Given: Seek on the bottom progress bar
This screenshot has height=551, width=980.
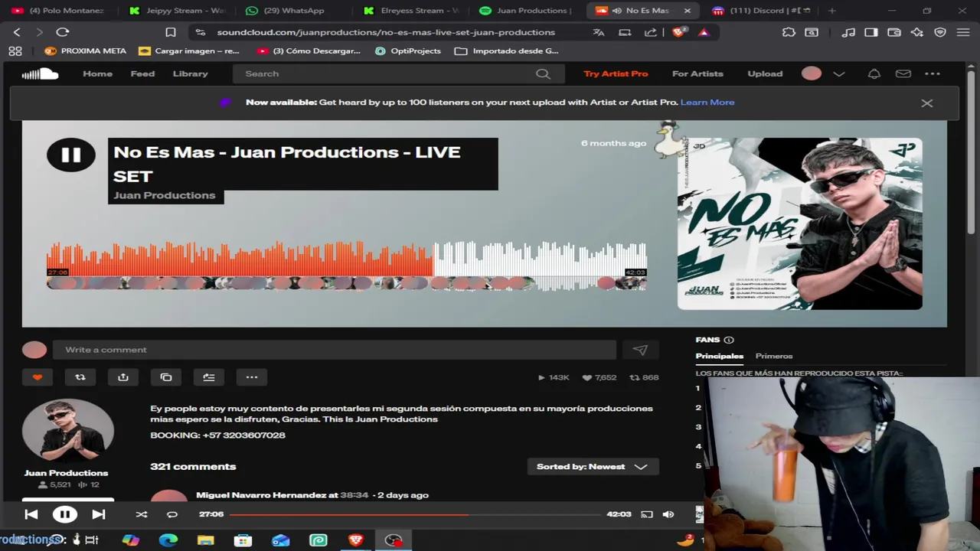Looking at the screenshot, I should pos(414,514).
